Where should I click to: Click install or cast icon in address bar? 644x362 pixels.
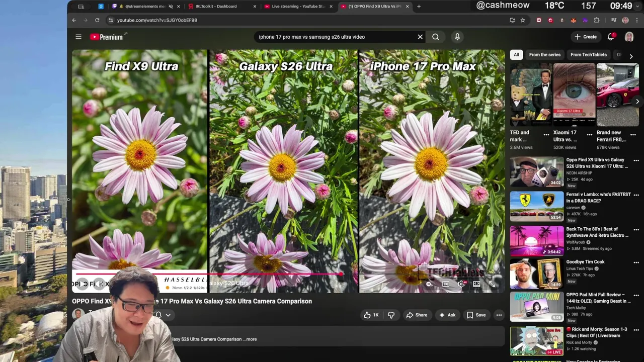click(x=512, y=20)
